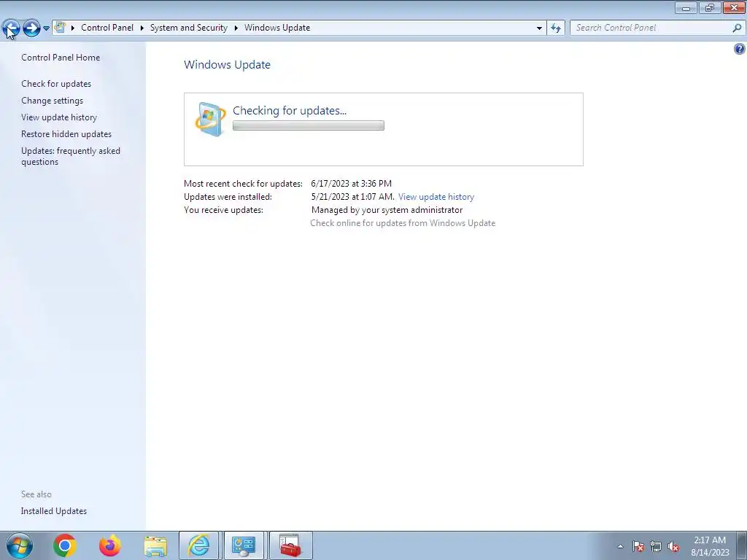747x560 pixels.
Task: Open Restore hidden updates
Action: click(66, 134)
